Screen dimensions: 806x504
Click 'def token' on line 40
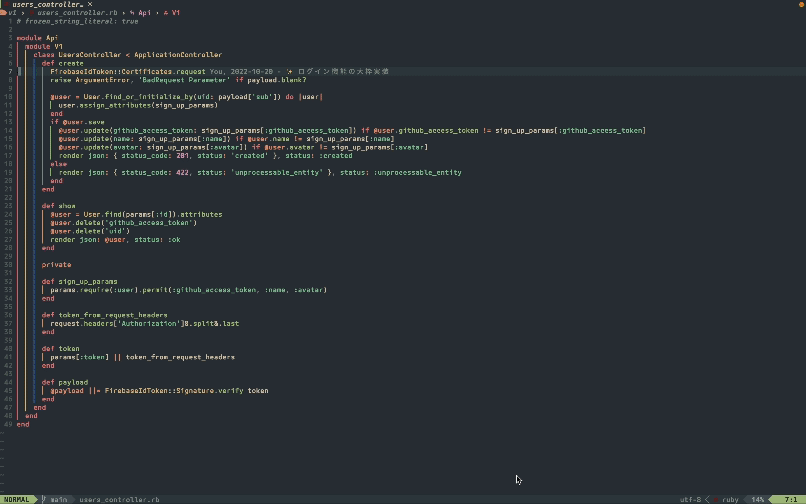[60, 349]
